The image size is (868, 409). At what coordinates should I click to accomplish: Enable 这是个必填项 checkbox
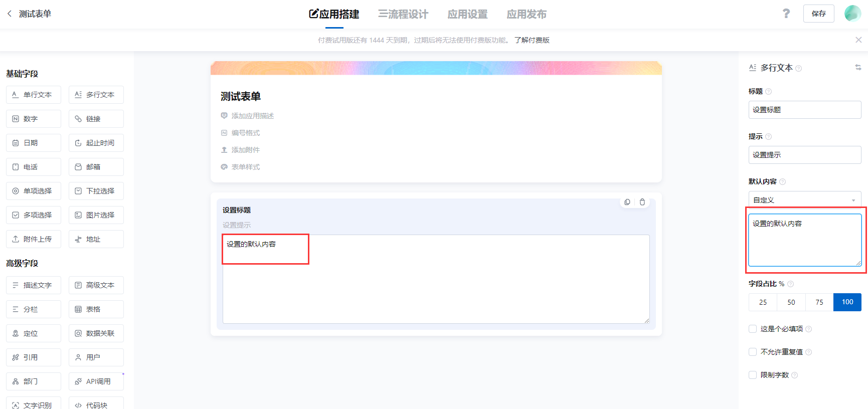pos(753,329)
